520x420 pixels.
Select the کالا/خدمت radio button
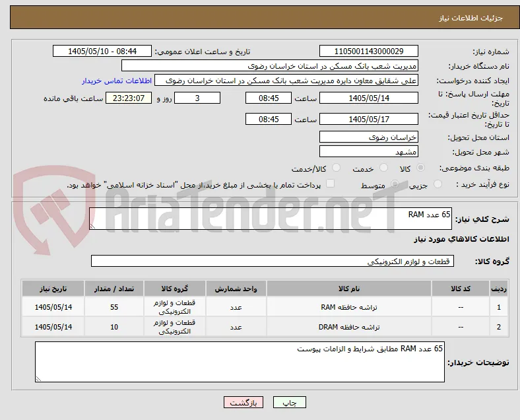pyautogui.click(x=337, y=168)
